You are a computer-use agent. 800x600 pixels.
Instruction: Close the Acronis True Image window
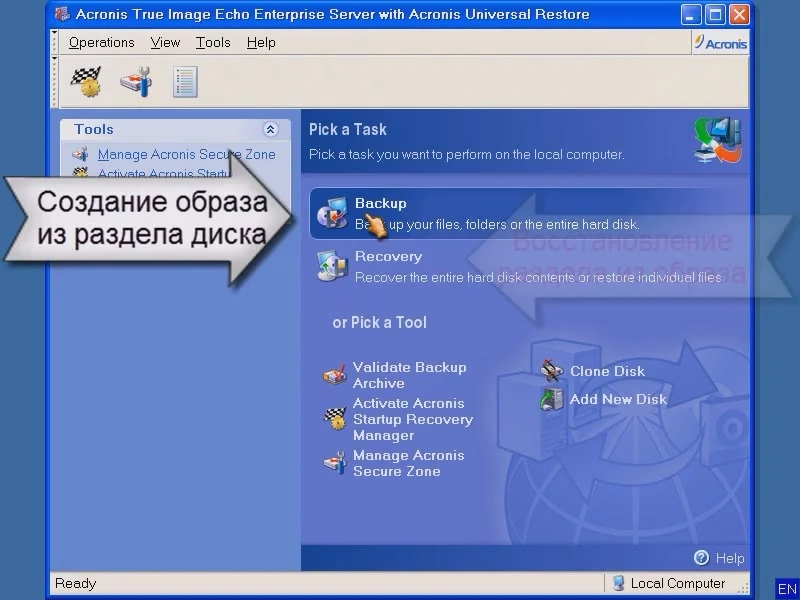(739, 15)
